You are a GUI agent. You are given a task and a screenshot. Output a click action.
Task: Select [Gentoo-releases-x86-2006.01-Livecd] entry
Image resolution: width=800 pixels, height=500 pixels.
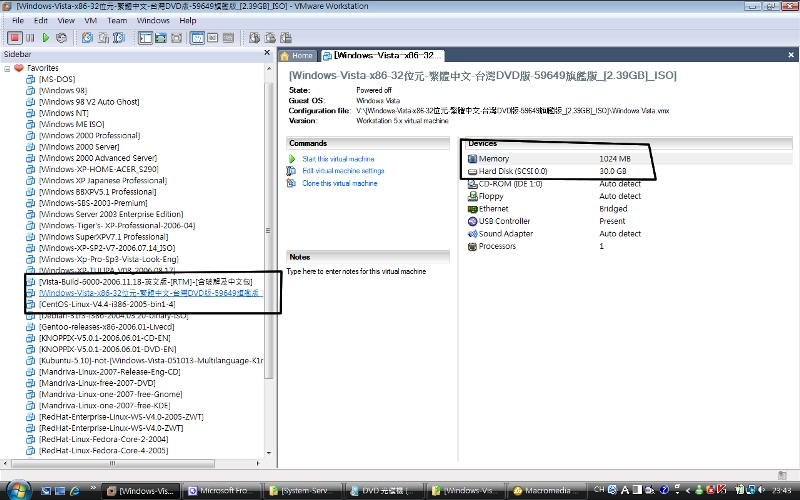pyautogui.click(x=107, y=327)
